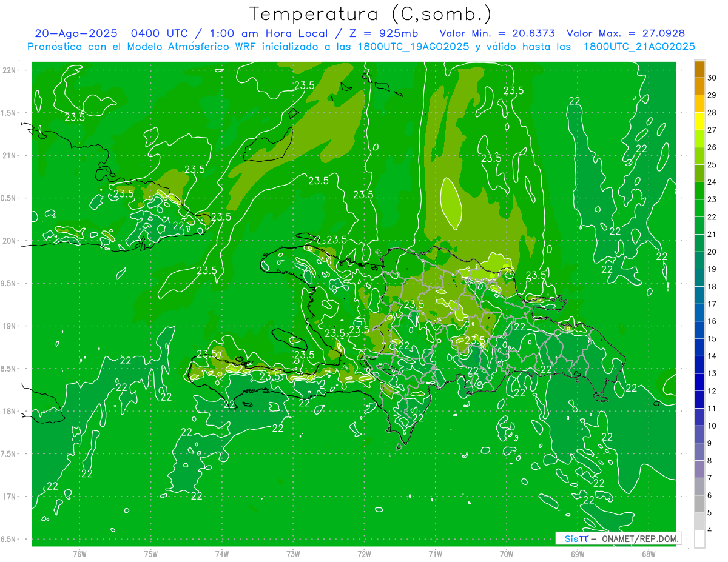
Task: Click the "21N" latitude axis label
Action: click(x=10, y=155)
